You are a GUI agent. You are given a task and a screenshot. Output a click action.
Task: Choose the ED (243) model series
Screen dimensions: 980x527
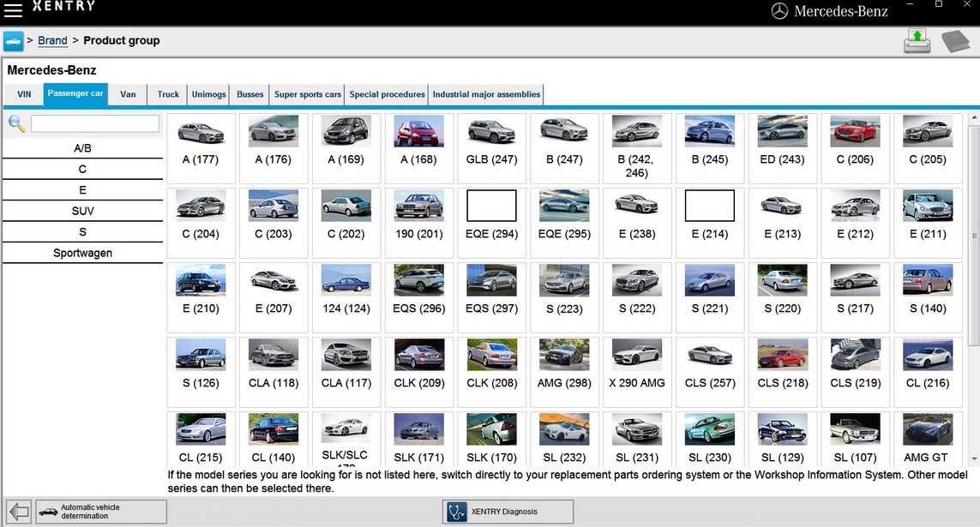(783, 148)
